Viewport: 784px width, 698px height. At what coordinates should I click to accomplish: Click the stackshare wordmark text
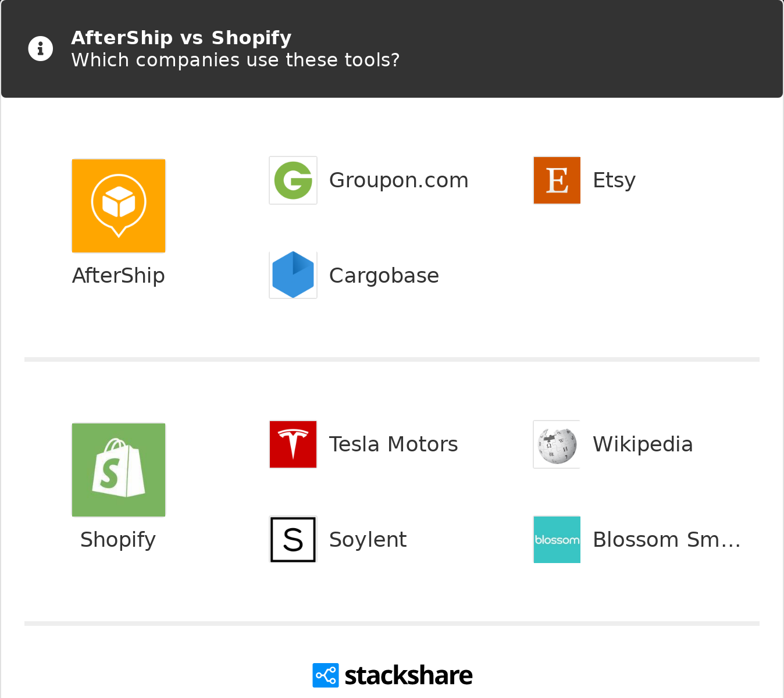pos(408,675)
